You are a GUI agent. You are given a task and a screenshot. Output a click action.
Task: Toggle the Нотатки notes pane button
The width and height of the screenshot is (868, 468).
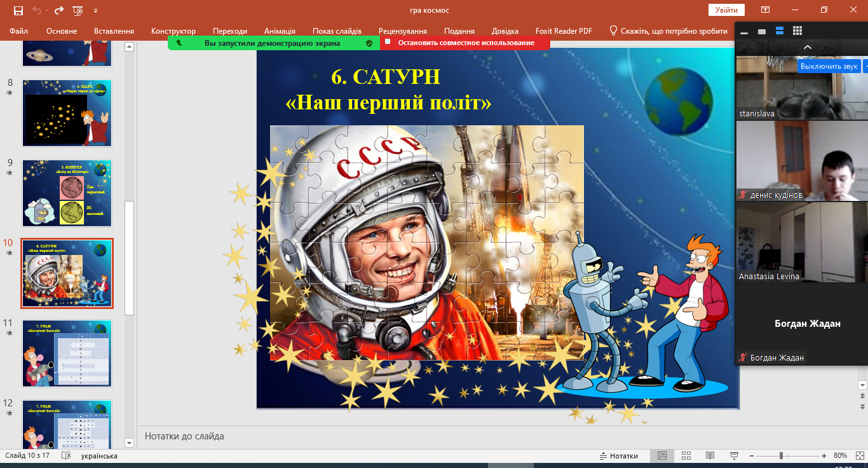(619, 456)
